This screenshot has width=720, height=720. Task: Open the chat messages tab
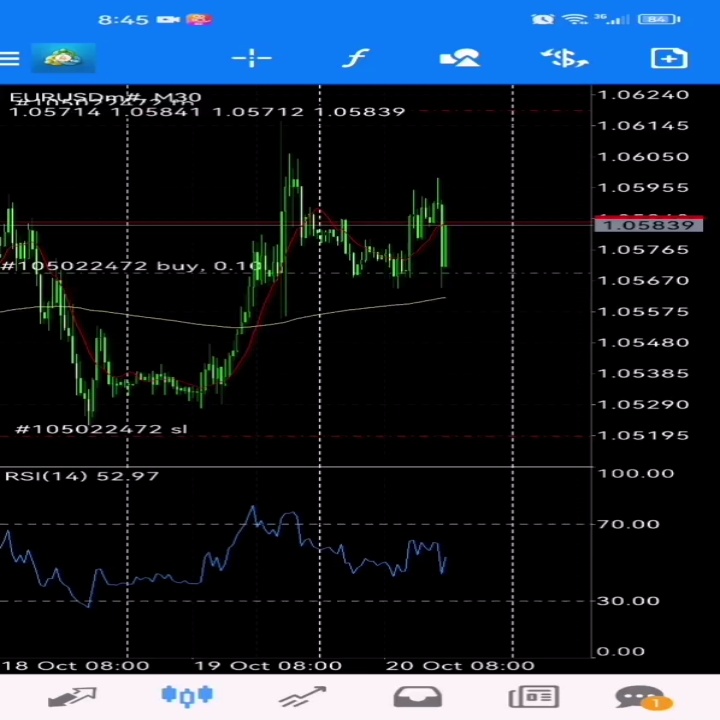644,698
